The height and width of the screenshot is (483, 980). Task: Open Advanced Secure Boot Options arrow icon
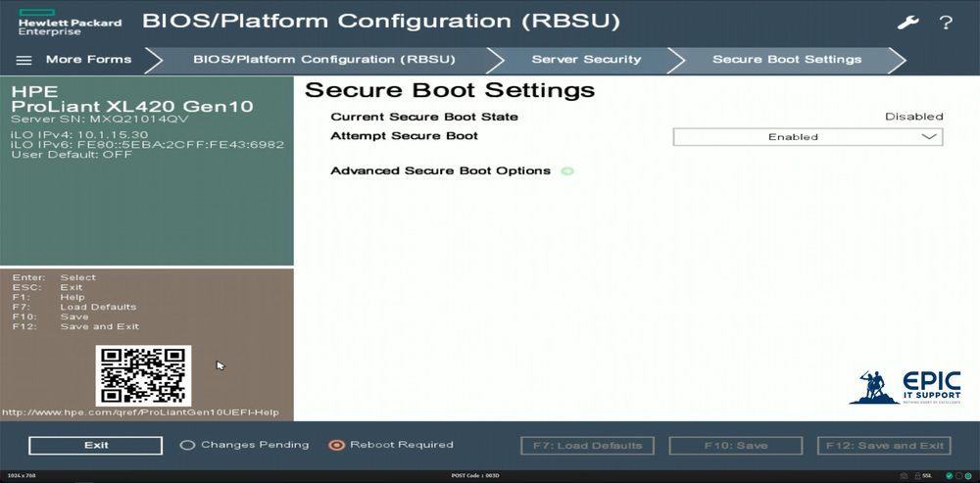(x=566, y=170)
